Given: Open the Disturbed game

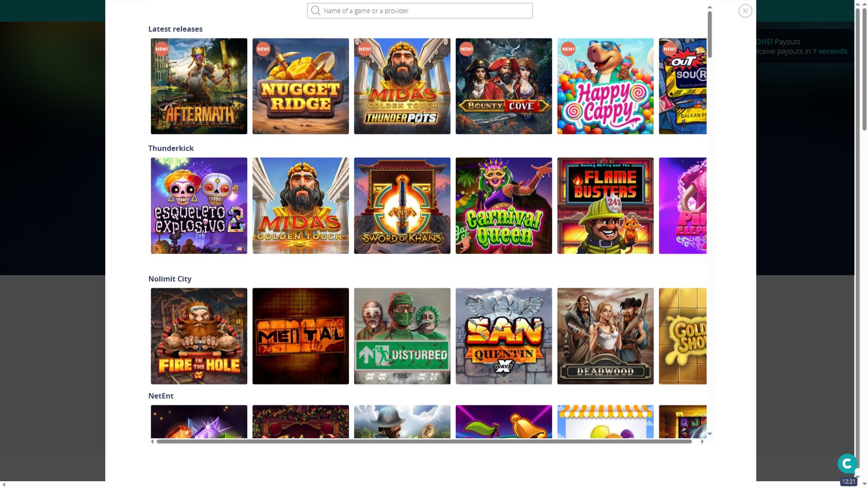Looking at the screenshot, I should coord(402,336).
